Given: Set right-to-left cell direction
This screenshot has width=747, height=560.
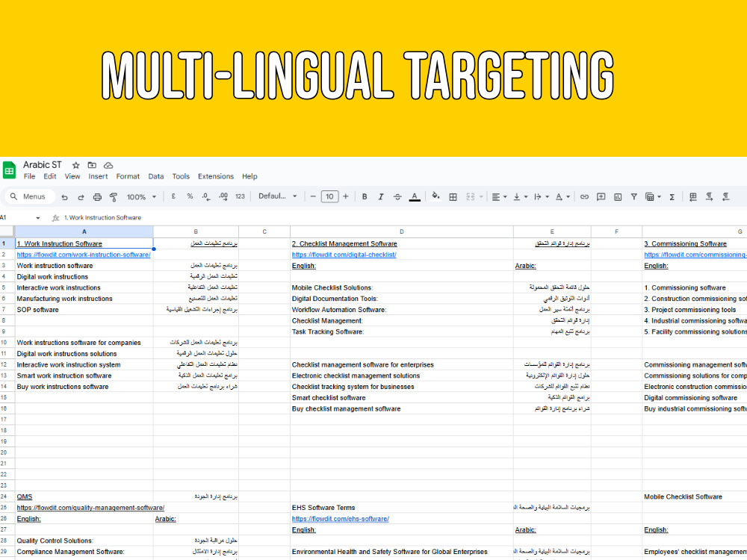Looking at the screenshot, I should [725, 196].
